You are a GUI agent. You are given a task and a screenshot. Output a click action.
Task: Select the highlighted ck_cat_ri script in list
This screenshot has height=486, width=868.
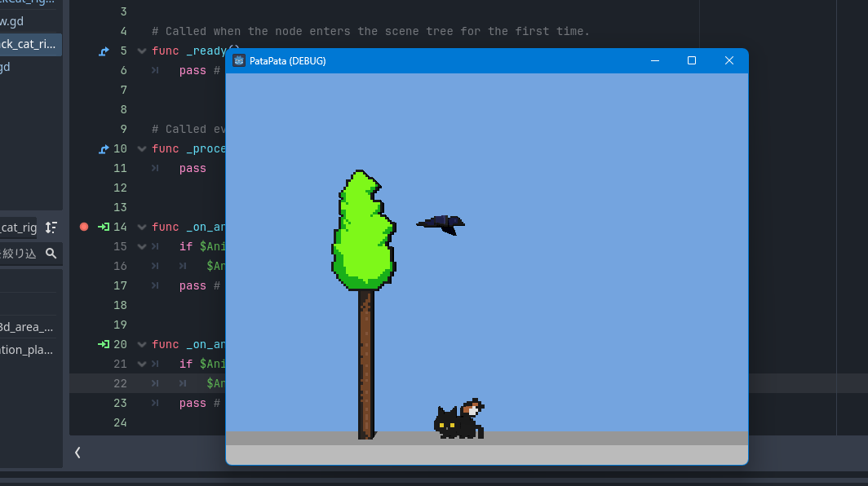click(29, 45)
